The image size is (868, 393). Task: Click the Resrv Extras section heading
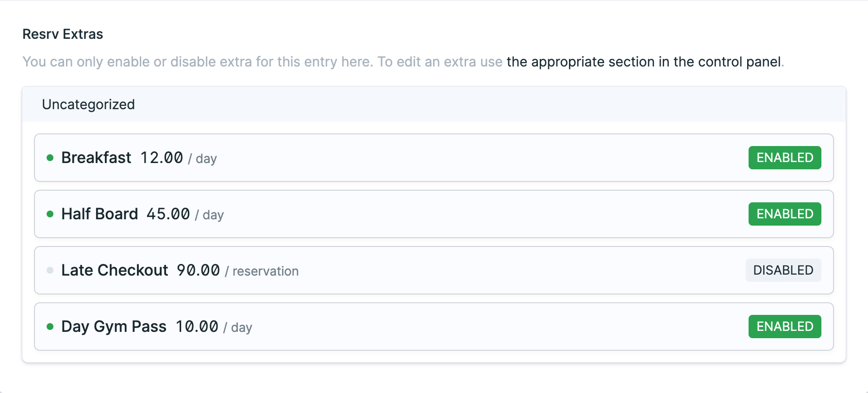pyautogui.click(x=63, y=34)
